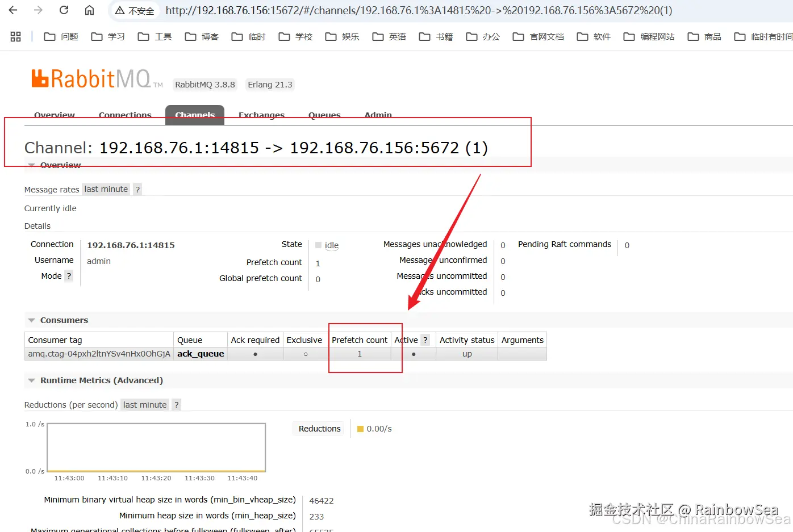
Task: Click the Ack required column header
Action: (x=255, y=340)
